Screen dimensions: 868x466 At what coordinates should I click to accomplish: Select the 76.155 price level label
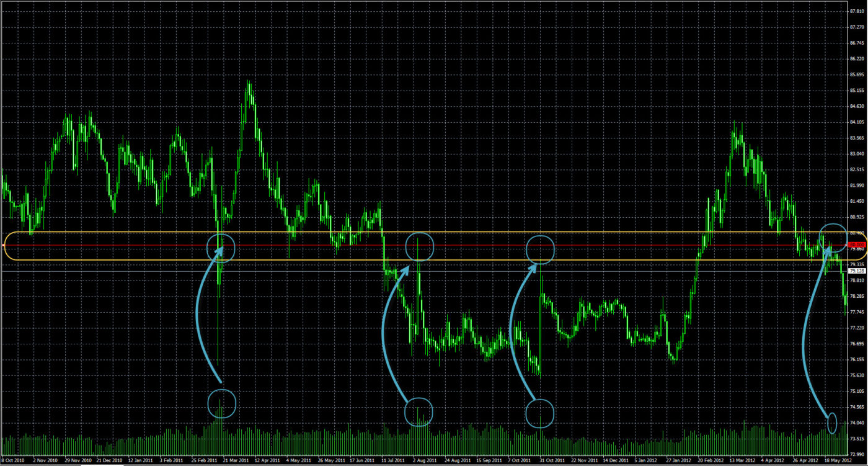pos(857,359)
